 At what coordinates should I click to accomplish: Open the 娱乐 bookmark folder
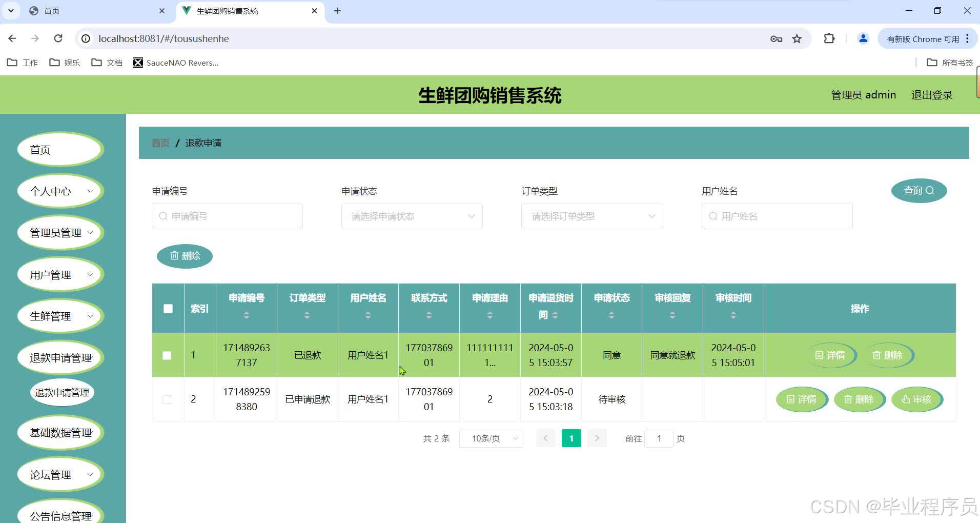pos(65,63)
